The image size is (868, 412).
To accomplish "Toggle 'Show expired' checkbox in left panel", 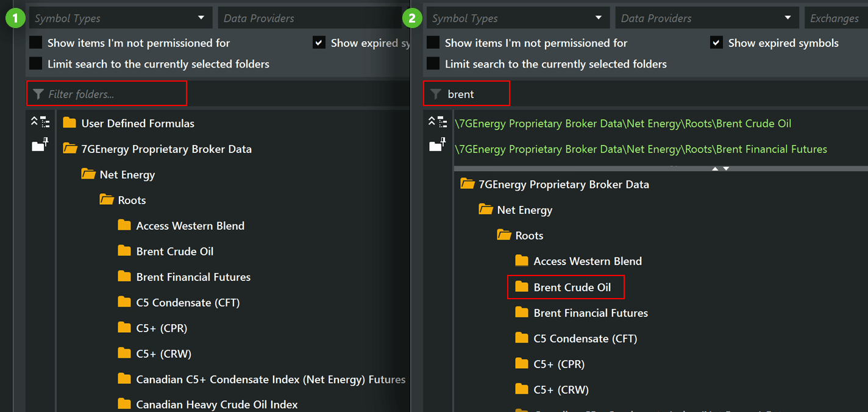I will pos(319,43).
